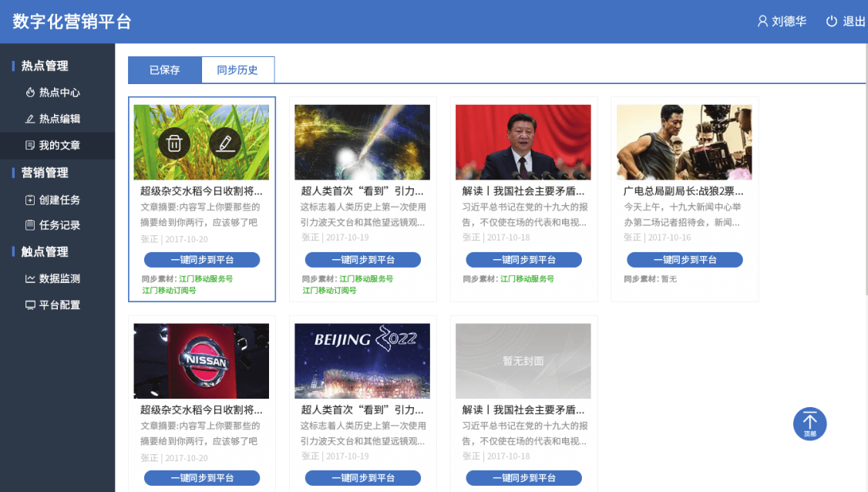Click the pencil edit icon on the rice thumbnail
Screen dimensions: 868x492
point(225,143)
